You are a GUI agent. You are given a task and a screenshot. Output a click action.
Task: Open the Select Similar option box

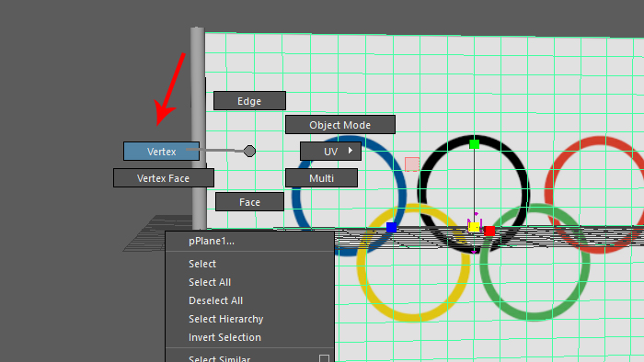(x=324, y=358)
